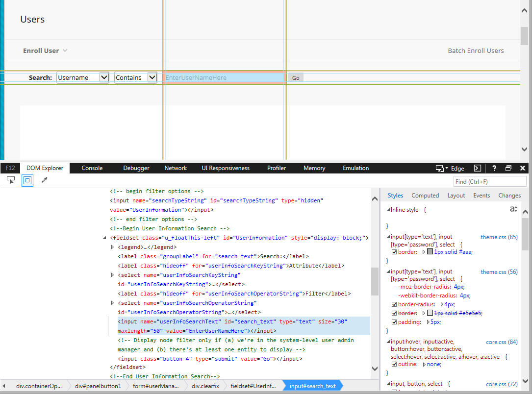The width and height of the screenshot is (532, 394).
Task: Collapse the theme.css (85) rule section
Action: tap(388, 237)
